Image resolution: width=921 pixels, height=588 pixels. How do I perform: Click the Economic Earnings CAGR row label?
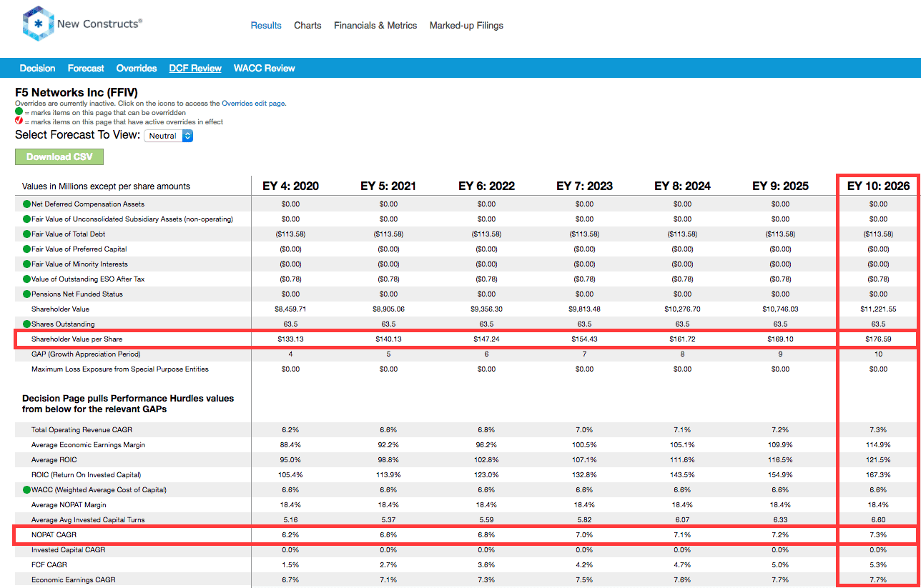coord(74,580)
